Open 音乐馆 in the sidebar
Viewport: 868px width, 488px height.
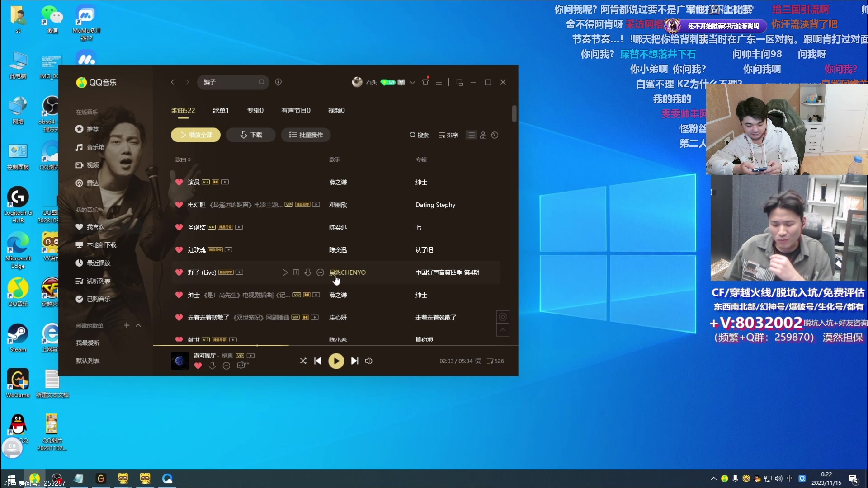(90, 147)
